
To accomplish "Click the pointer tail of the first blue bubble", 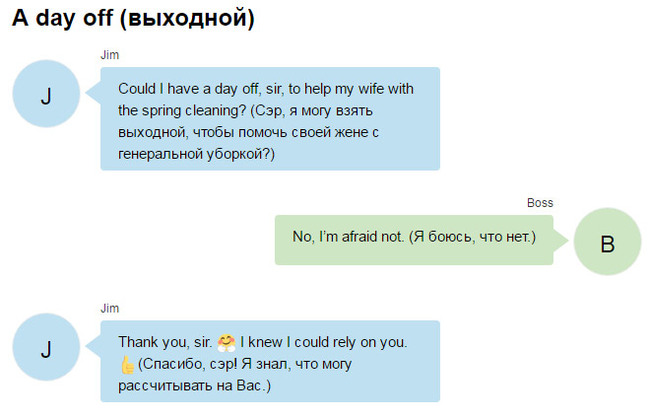I will pos(94,96).
